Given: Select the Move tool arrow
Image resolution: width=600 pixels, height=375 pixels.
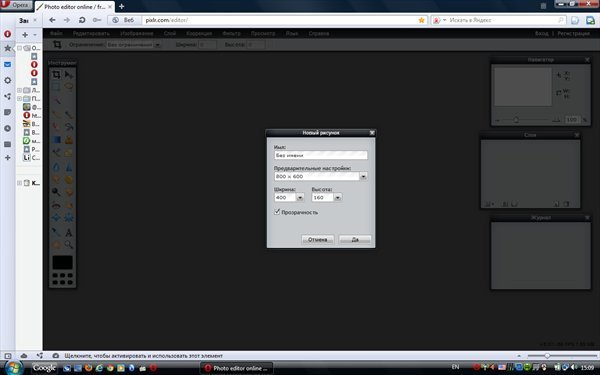Looking at the screenshot, I should pos(68,75).
